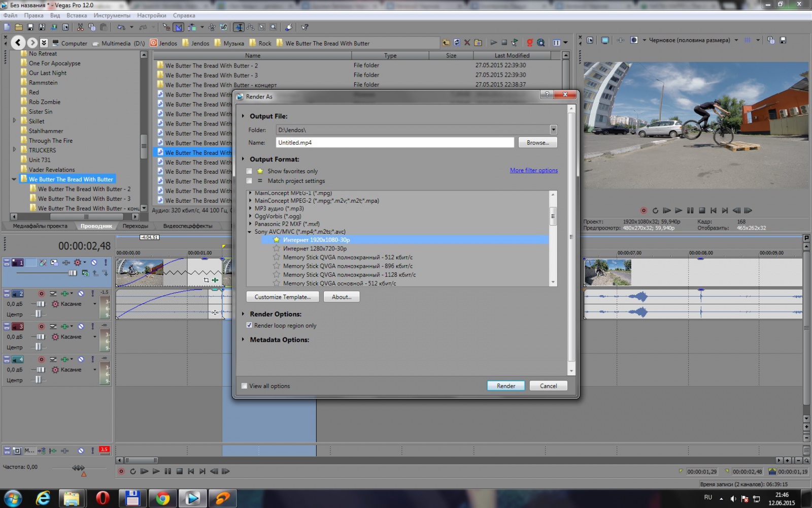The height and width of the screenshot is (508, 812).
Task: Open the Folder path dropdown
Action: (x=553, y=130)
